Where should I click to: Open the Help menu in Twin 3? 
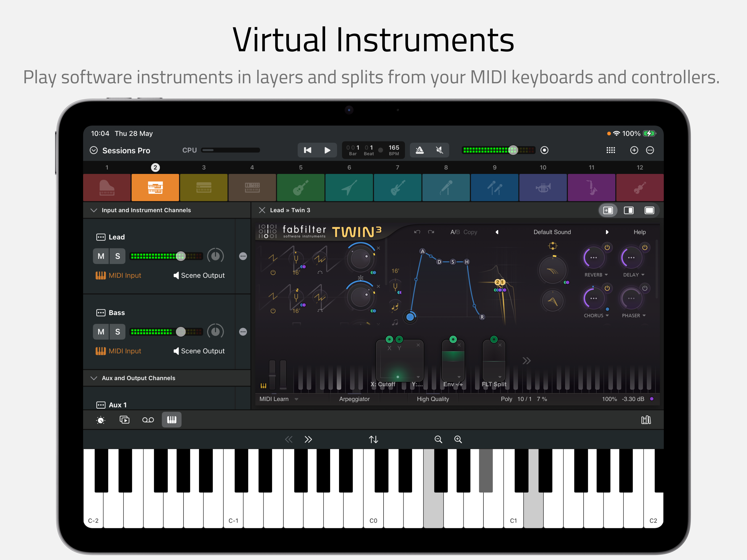[639, 232]
